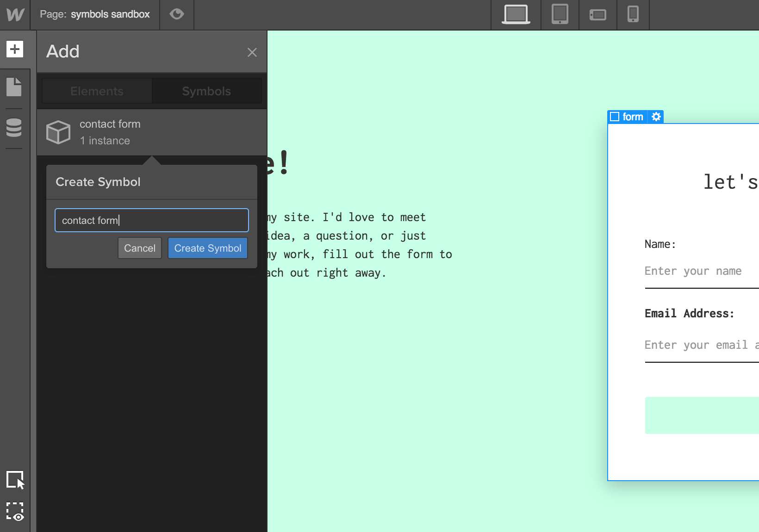Switch to the Elements tab

pyautogui.click(x=97, y=91)
